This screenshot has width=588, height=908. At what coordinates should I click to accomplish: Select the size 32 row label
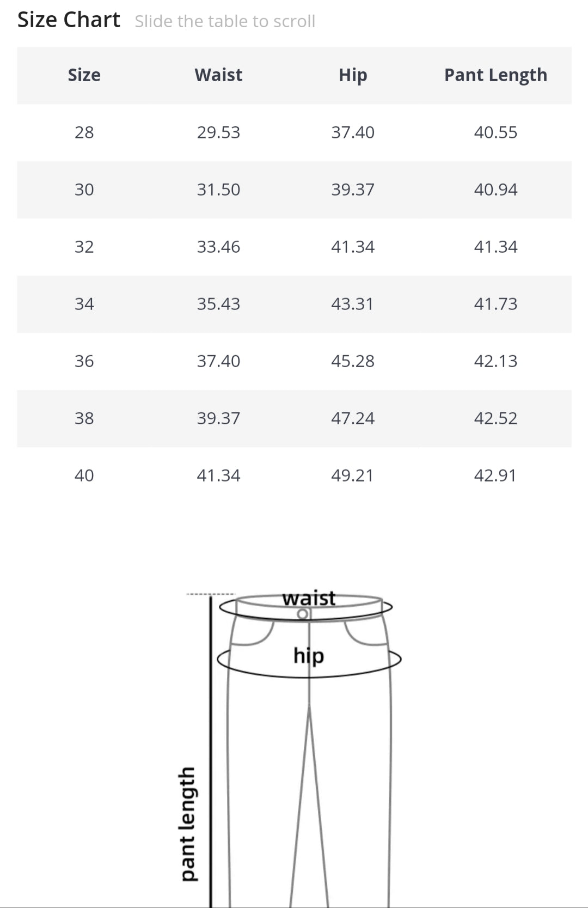point(84,247)
